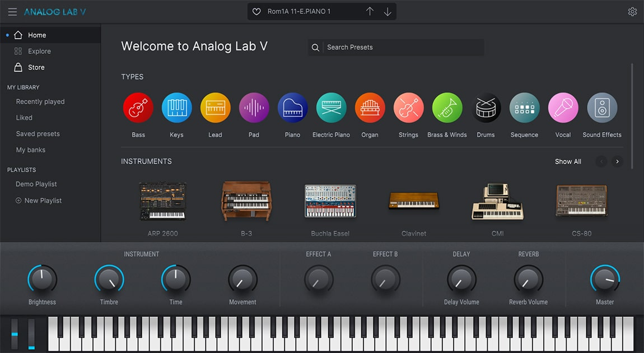The height and width of the screenshot is (353, 644).
Task: Choose the Electric Piano type icon
Action: (x=331, y=108)
